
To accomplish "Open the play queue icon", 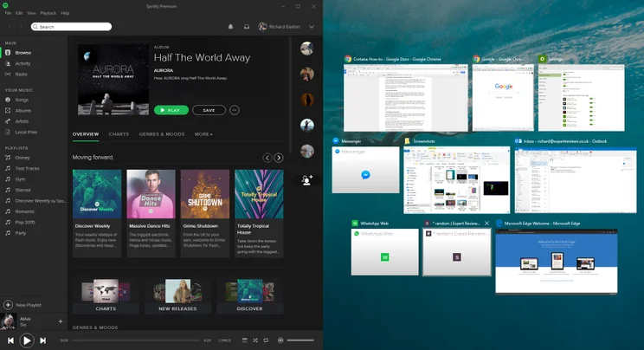I will point(244,340).
